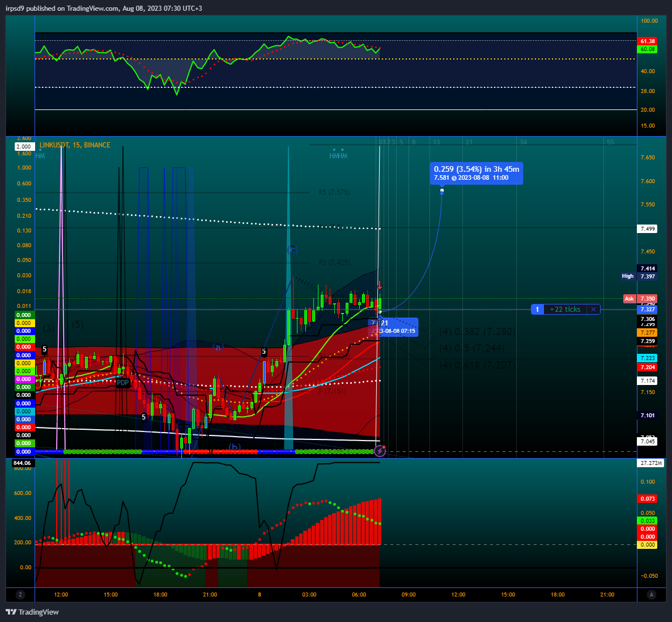Click the 55 Fibonacci time zone number
Viewport: 672px width, 622px height.
pos(610,142)
